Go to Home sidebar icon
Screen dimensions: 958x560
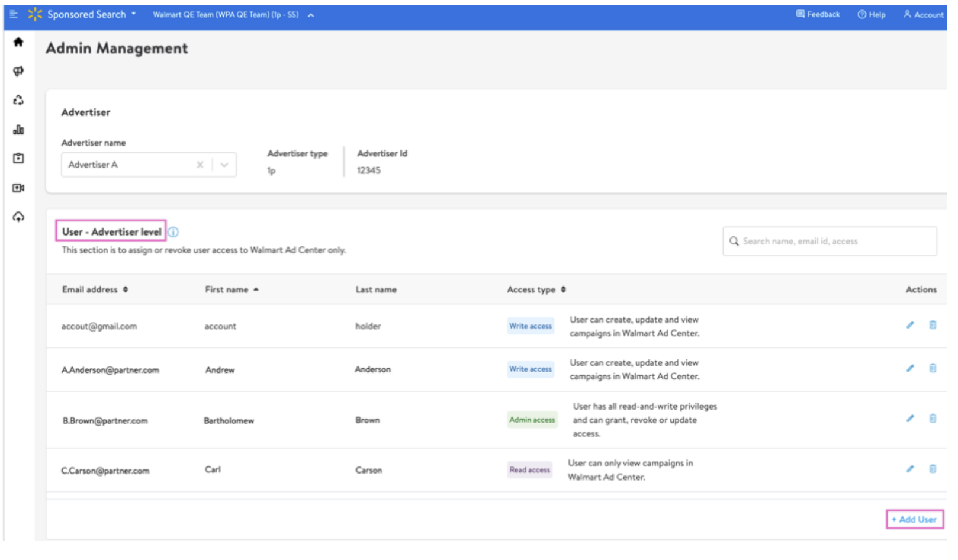(x=18, y=42)
